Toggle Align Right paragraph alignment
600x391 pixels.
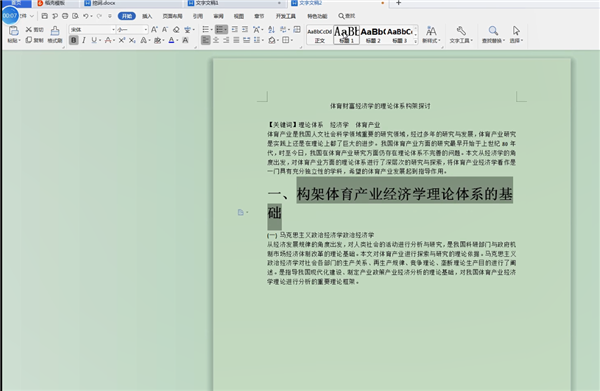[226, 40]
